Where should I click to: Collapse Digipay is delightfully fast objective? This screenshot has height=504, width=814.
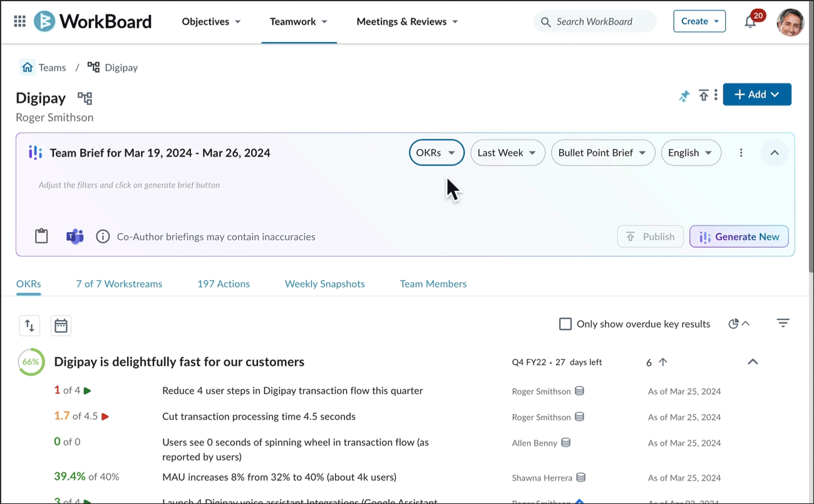coord(753,362)
